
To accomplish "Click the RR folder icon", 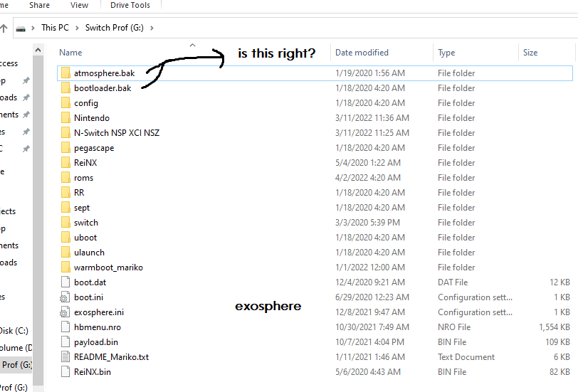I will coord(65,192).
